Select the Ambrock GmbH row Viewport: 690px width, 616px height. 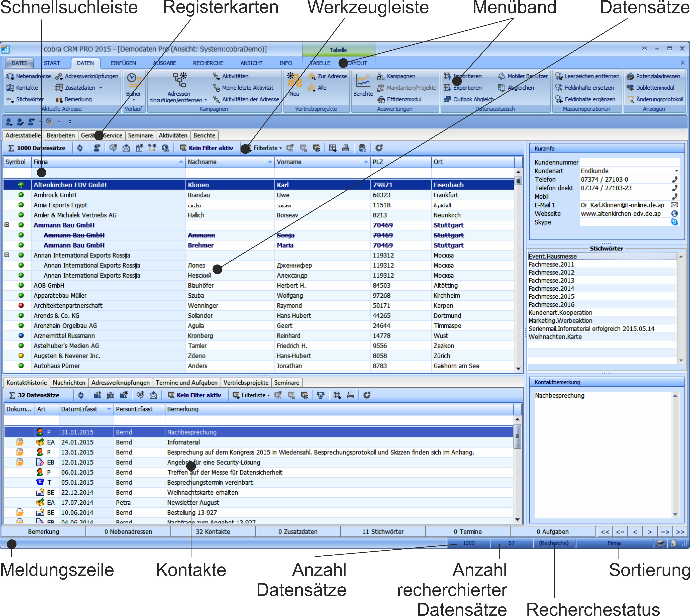click(259, 195)
